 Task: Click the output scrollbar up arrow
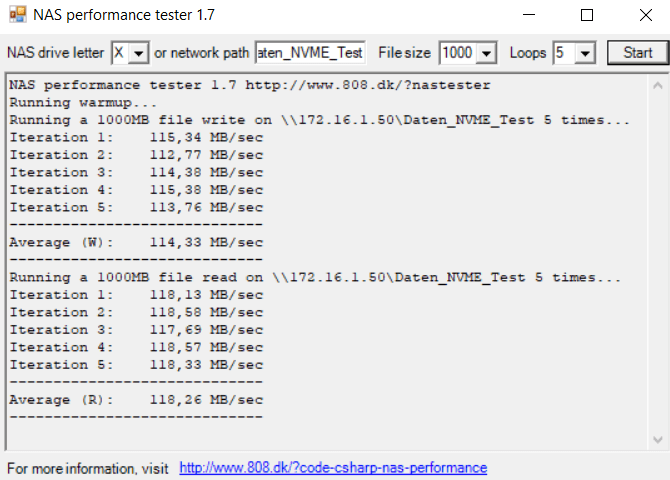(x=658, y=83)
